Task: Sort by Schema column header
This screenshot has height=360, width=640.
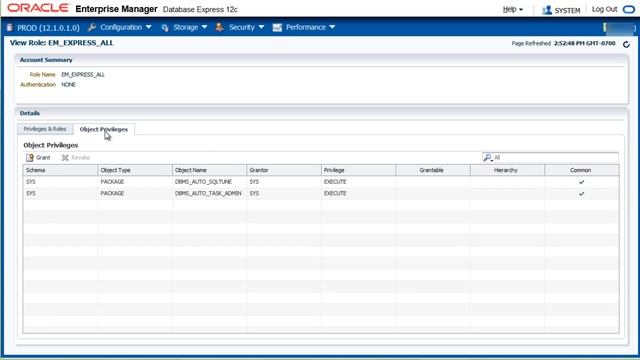Action: 60,170
